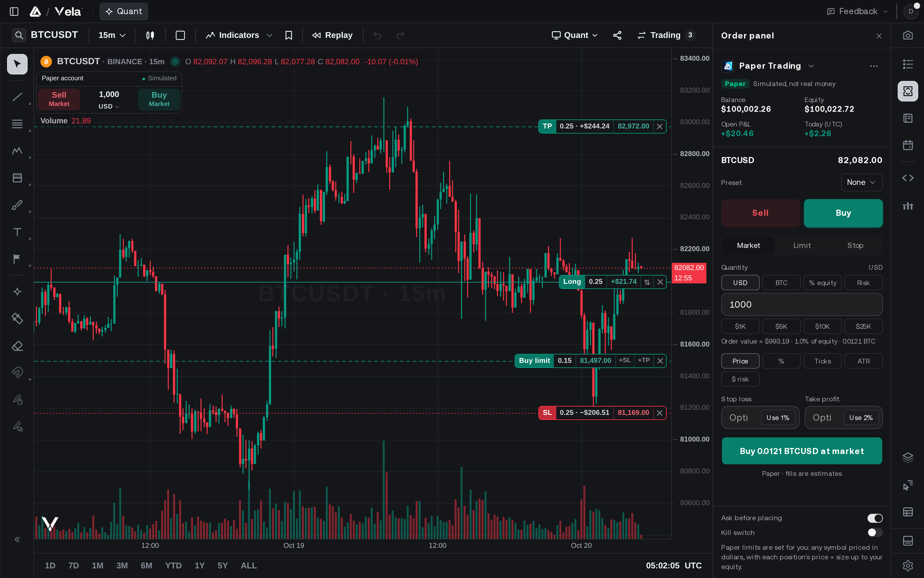The width and height of the screenshot is (924, 578).
Task: Select the ruler measure tool
Action: point(17,318)
